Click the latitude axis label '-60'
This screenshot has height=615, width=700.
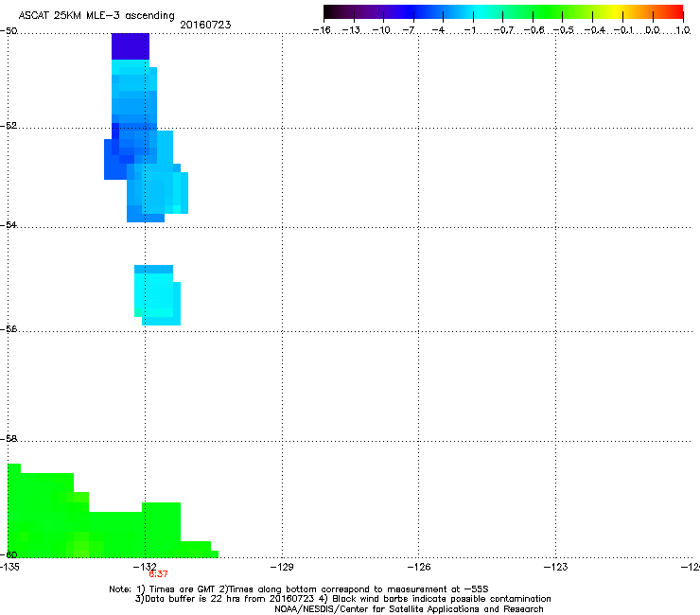click(9, 554)
